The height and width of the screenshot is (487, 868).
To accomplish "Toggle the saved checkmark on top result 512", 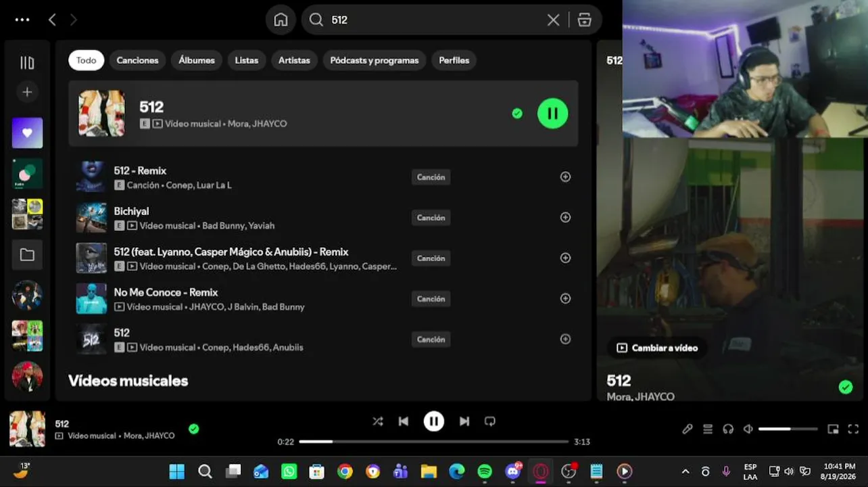I will tap(517, 114).
